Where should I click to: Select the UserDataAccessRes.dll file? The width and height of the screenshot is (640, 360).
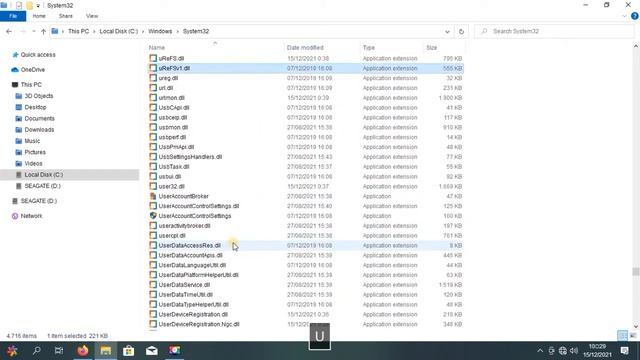tap(189, 245)
